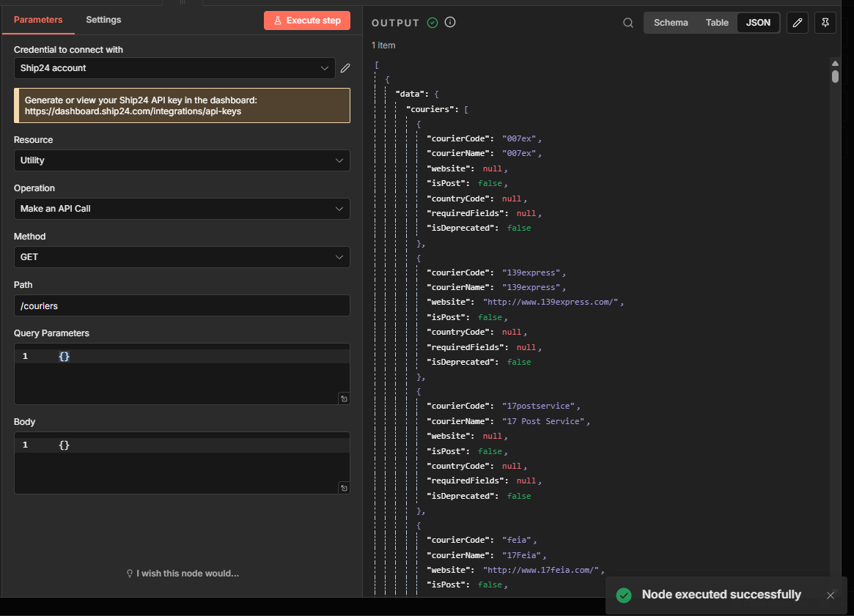This screenshot has width=854, height=616.
Task: Open the Method GET dropdown
Action: click(181, 257)
